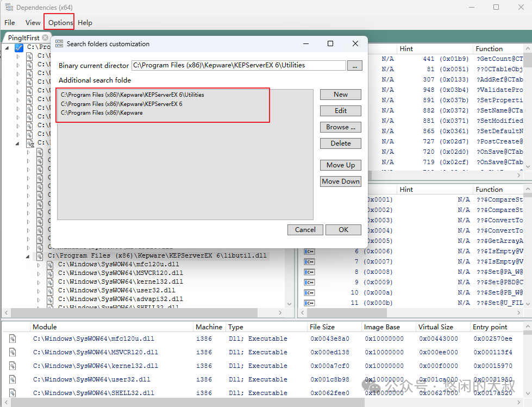Click the DLL icon beside libutil.dll tree node
Image resolution: width=532 pixels, height=407 pixels.
[x=40, y=255]
